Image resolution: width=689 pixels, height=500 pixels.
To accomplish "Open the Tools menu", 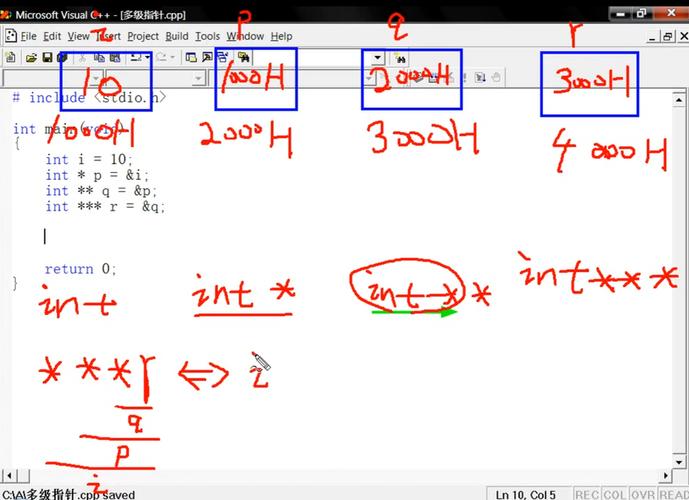I will pos(207,36).
